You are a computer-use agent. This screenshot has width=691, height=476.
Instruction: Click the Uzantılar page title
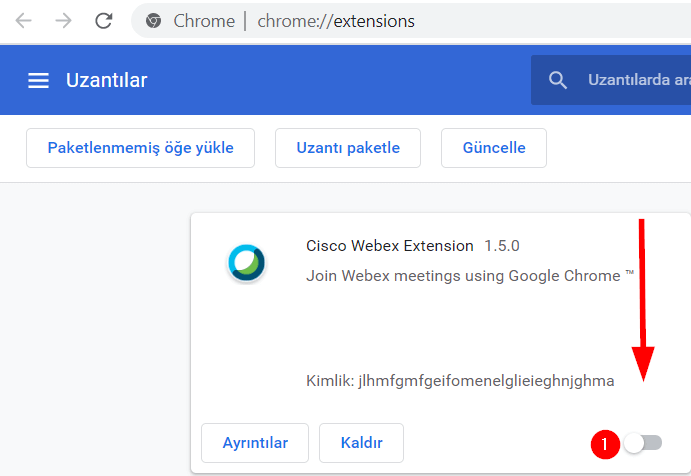107,80
